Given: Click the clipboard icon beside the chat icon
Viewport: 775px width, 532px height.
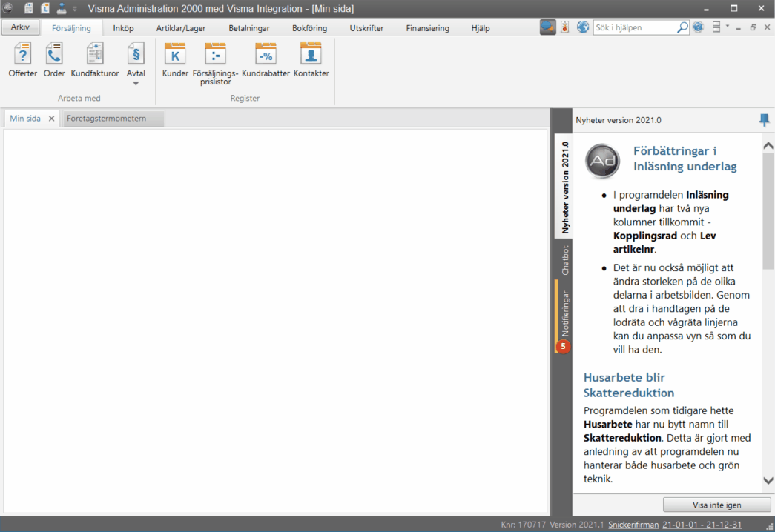Looking at the screenshot, I should click(565, 27).
